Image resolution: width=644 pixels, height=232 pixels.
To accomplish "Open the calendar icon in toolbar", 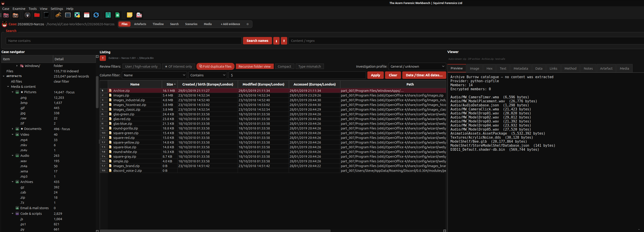I will point(86,15).
